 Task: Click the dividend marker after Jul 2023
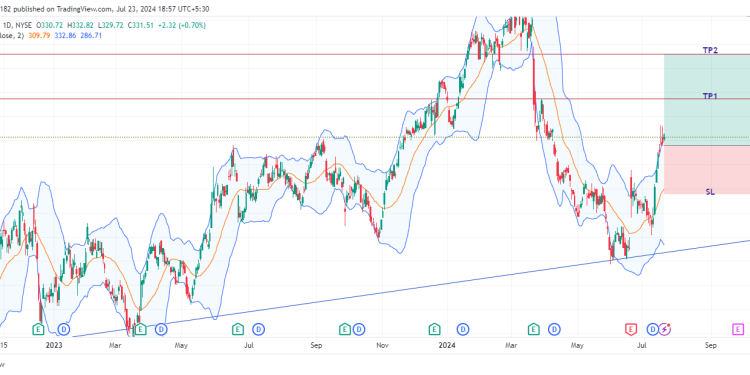click(x=259, y=329)
